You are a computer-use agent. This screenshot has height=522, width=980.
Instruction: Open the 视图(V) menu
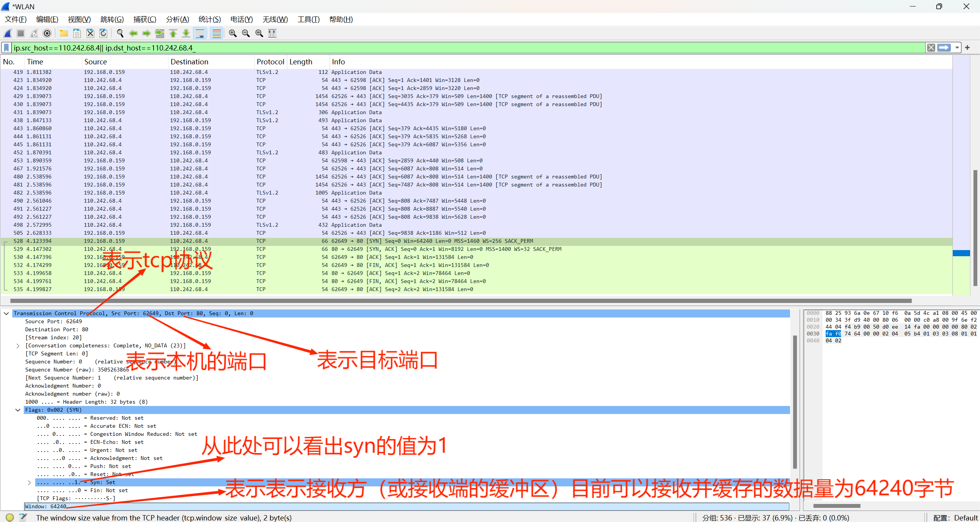pyautogui.click(x=79, y=20)
